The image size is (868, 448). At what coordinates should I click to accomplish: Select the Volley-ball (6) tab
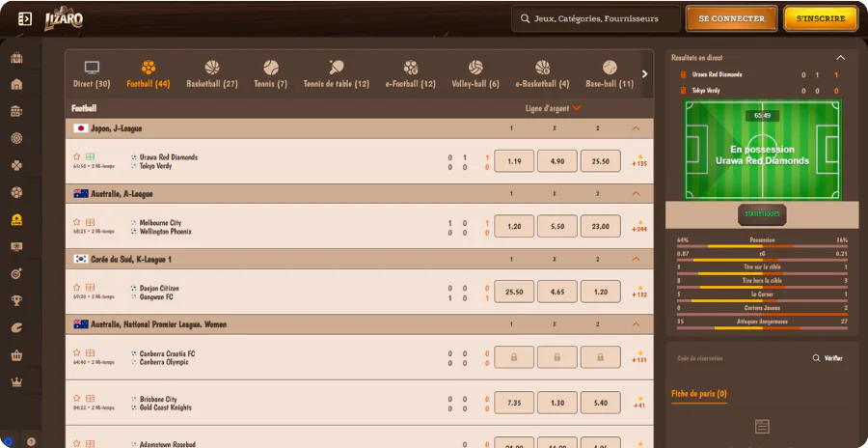click(x=475, y=75)
